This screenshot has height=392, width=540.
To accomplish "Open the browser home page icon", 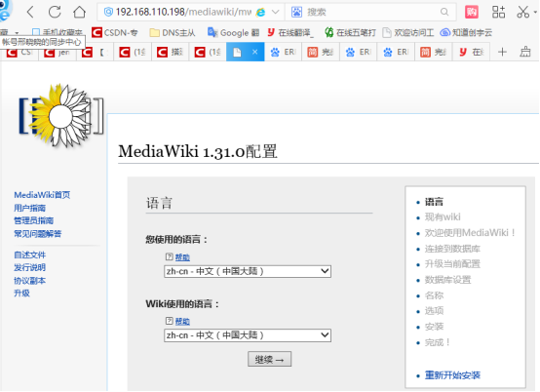I will click(x=80, y=12).
